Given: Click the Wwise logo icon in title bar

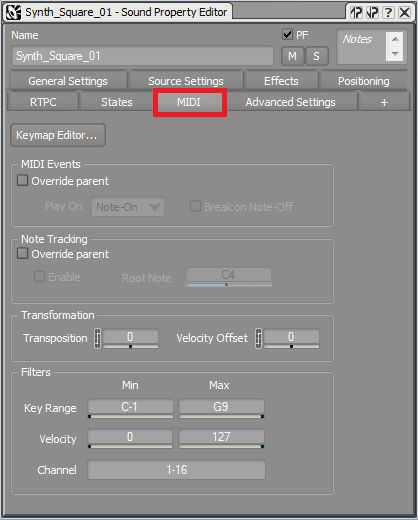Looking at the screenshot, I should tap(14, 13).
